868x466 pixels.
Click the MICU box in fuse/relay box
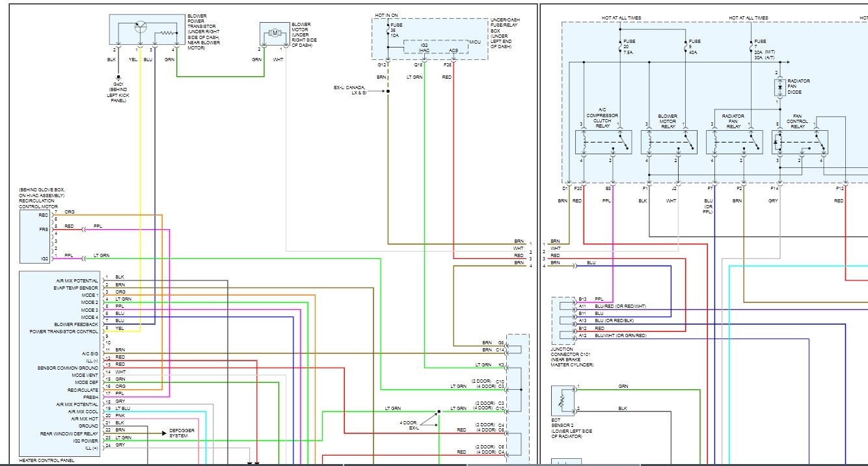pyautogui.click(x=437, y=46)
